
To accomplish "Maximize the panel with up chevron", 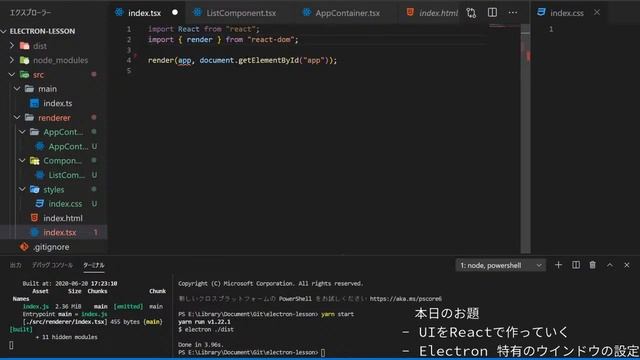I will 610,265.
